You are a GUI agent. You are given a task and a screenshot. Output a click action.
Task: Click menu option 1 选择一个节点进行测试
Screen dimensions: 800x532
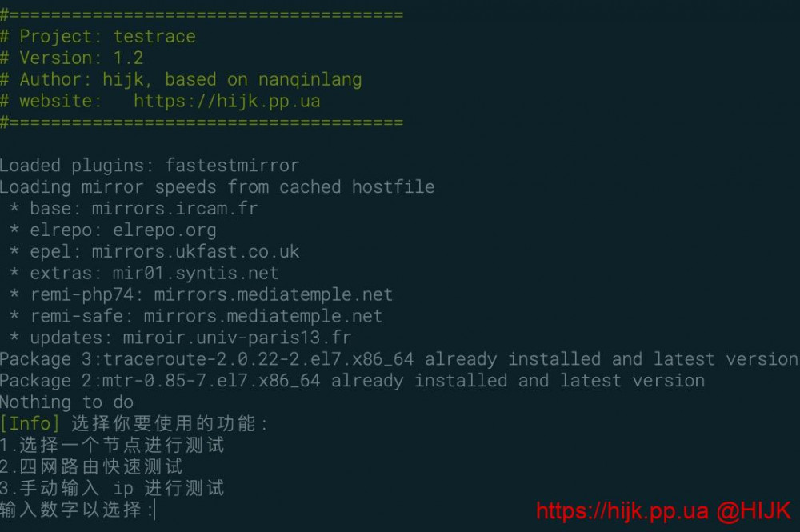pos(112,445)
